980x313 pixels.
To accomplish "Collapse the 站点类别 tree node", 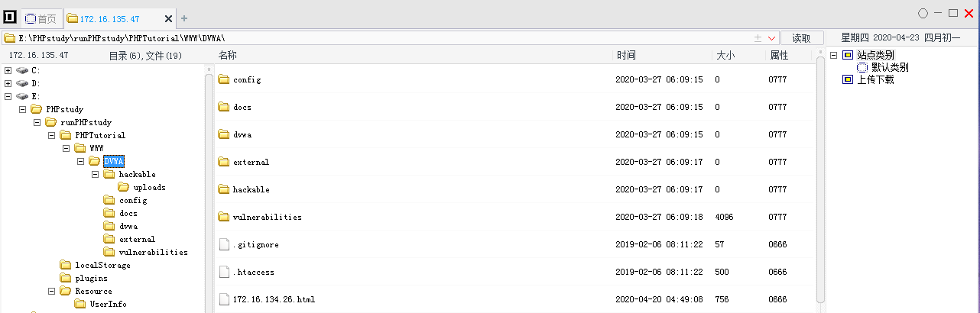I will [834, 55].
